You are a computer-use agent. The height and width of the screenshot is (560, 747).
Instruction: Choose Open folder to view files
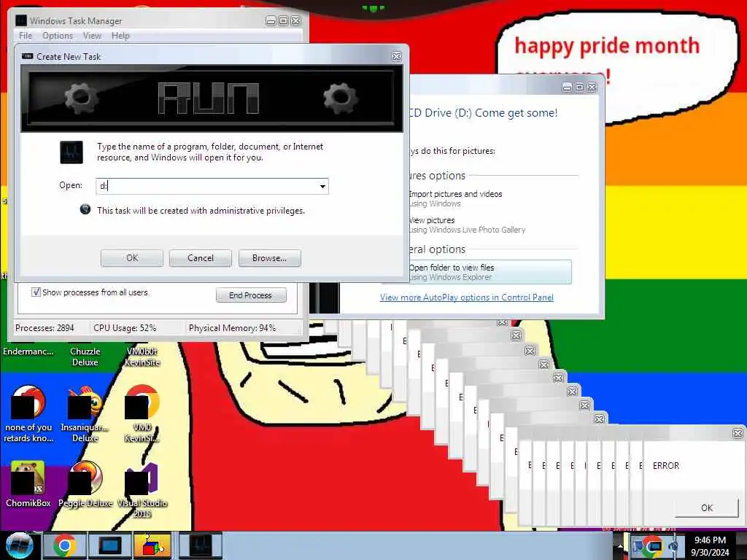tap(489, 272)
